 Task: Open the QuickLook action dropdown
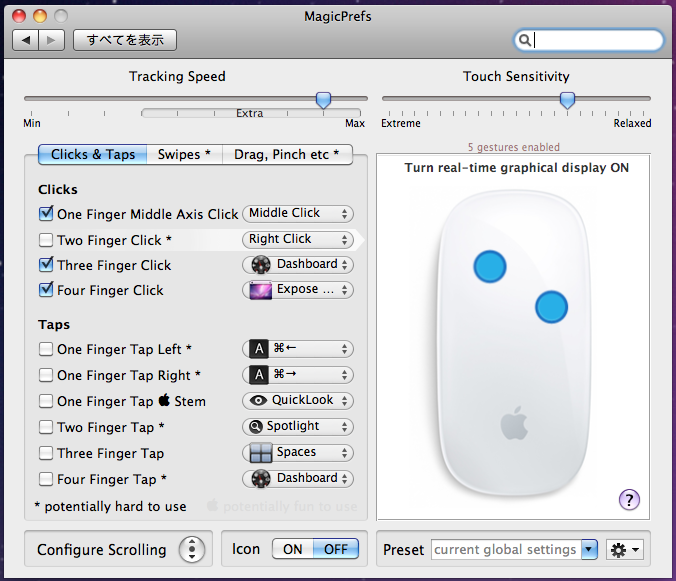click(298, 400)
